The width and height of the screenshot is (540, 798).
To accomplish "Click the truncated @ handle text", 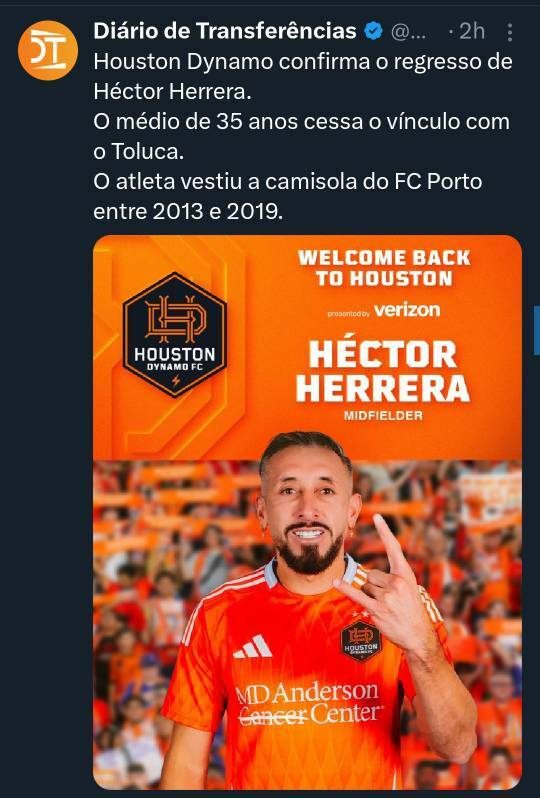I will [x=408, y=33].
